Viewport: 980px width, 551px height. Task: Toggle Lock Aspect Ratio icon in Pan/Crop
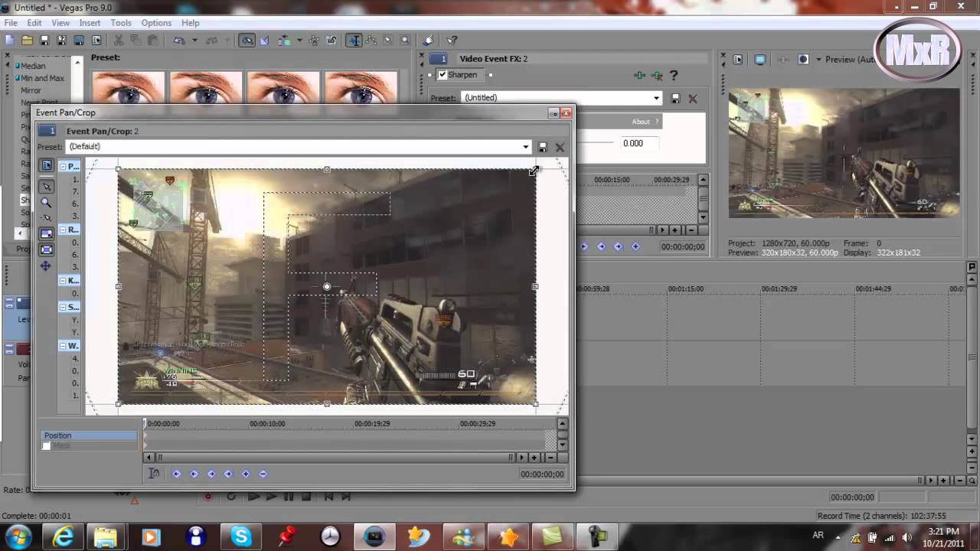pos(47,233)
